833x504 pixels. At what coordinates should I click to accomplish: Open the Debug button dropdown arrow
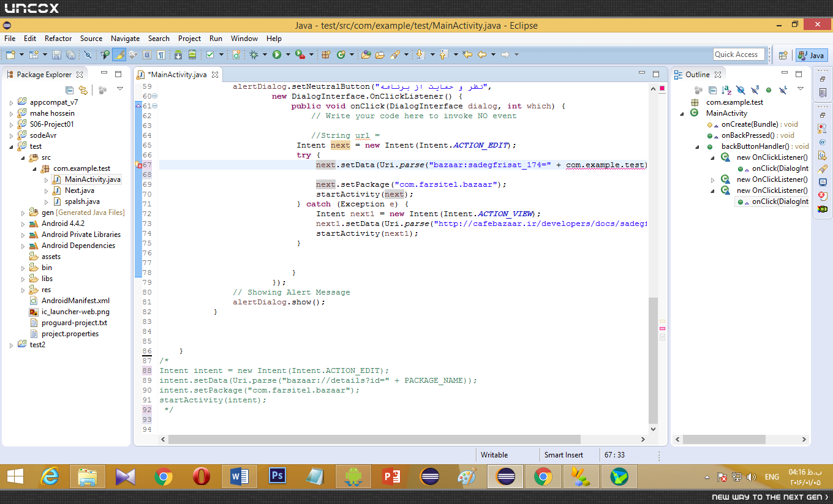tap(265, 55)
